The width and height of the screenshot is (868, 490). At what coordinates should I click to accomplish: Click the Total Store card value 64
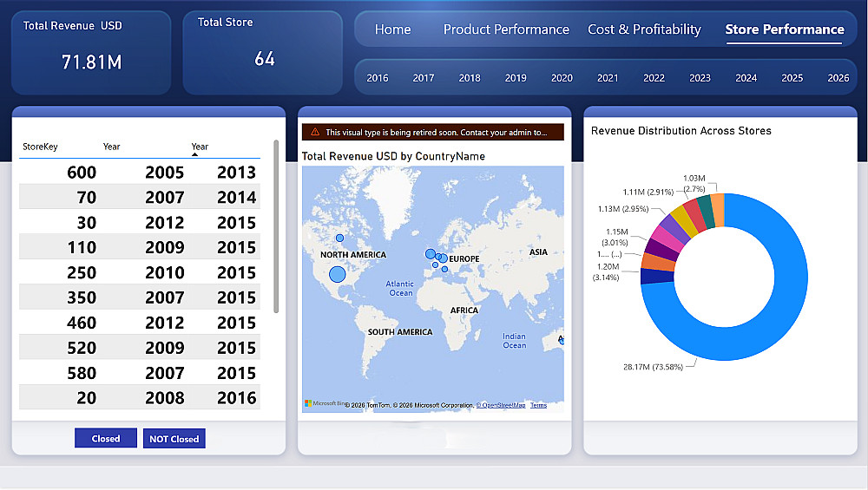[x=265, y=59]
